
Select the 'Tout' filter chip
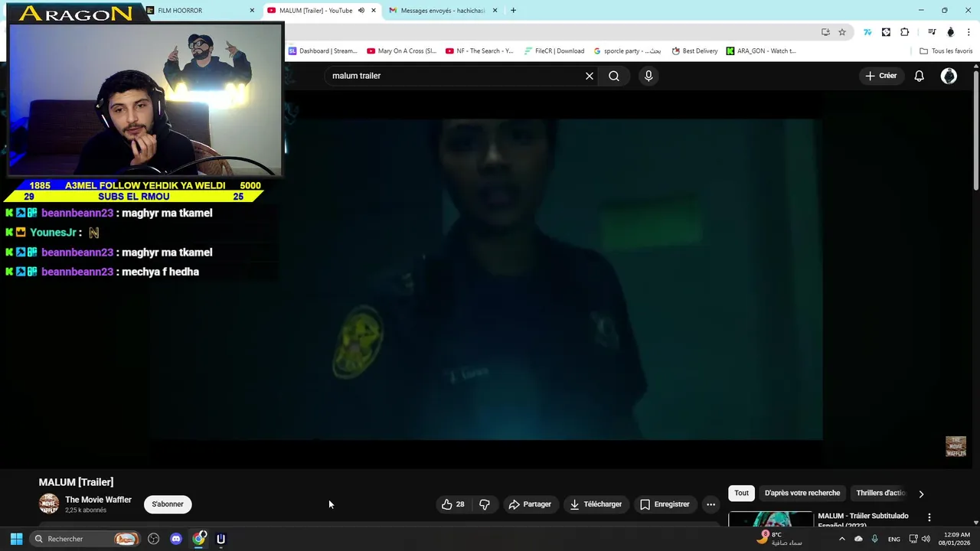[x=741, y=493]
